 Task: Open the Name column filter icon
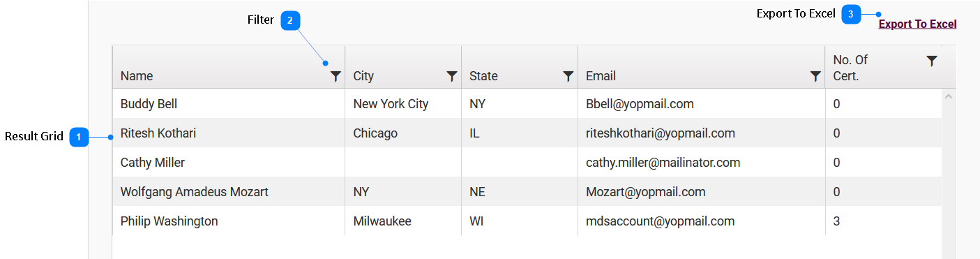point(336,76)
